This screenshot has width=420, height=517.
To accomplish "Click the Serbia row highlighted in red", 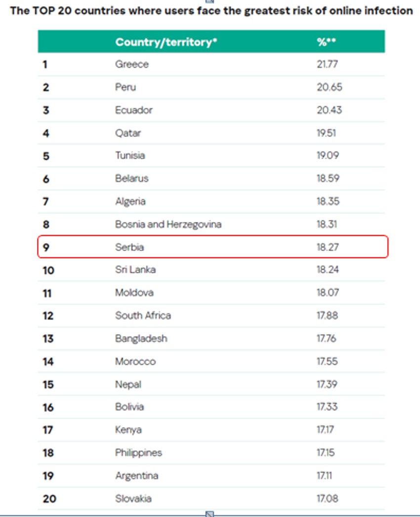I will pos(212,247).
